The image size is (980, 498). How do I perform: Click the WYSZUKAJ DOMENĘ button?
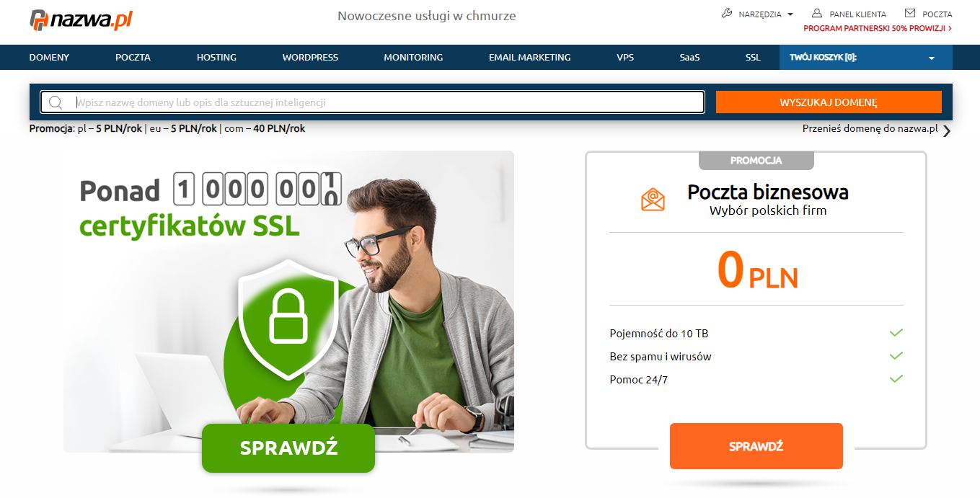tap(829, 102)
